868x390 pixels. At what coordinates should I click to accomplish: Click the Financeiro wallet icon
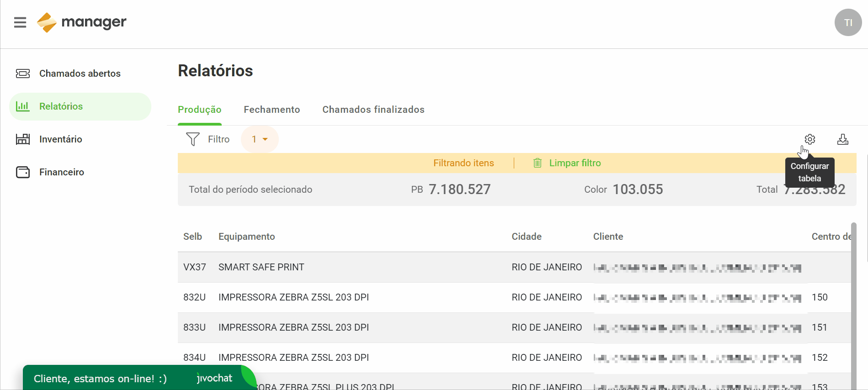point(23,172)
